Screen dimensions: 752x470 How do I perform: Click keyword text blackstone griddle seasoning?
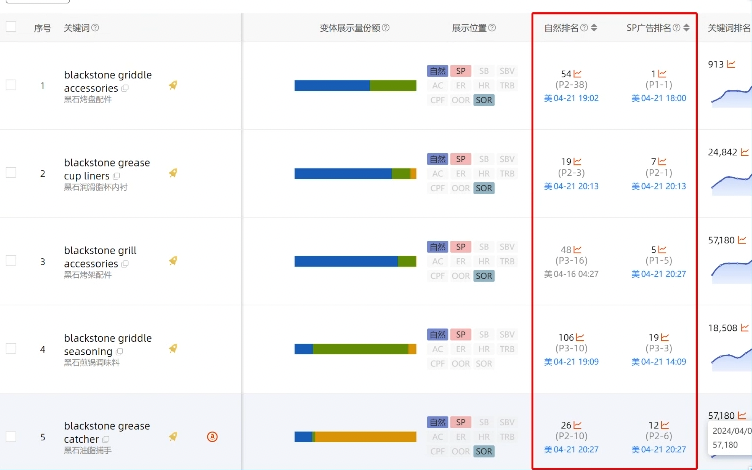coord(108,345)
